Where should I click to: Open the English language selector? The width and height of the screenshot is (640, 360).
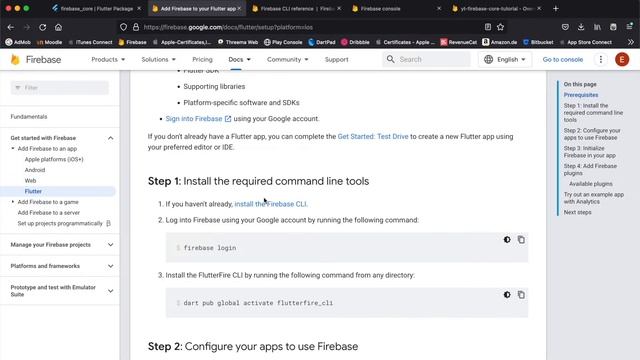point(505,60)
